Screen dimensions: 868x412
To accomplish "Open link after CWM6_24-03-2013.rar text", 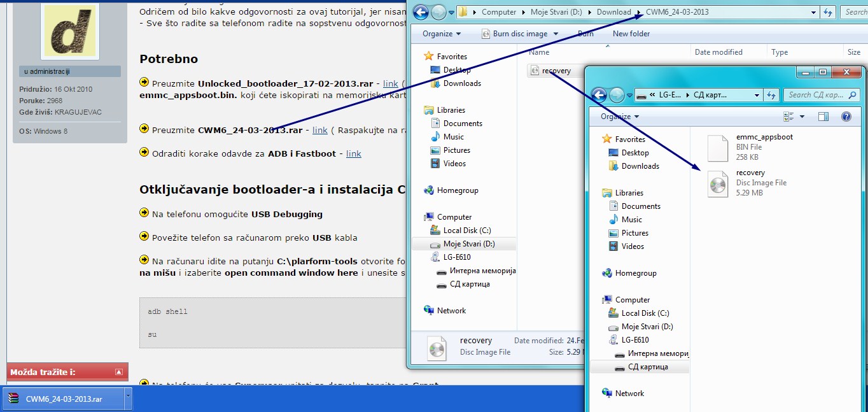I will tap(319, 130).
